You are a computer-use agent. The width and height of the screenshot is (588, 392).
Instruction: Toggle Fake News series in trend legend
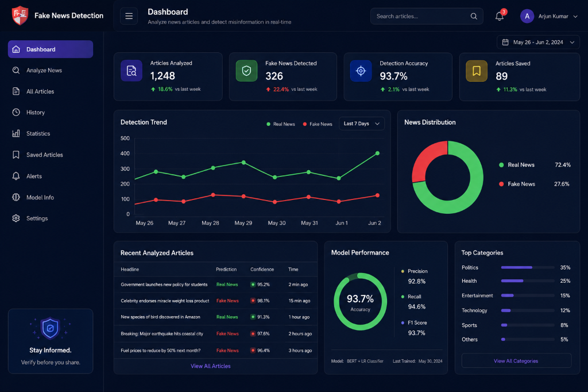click(x=317, y=124)
